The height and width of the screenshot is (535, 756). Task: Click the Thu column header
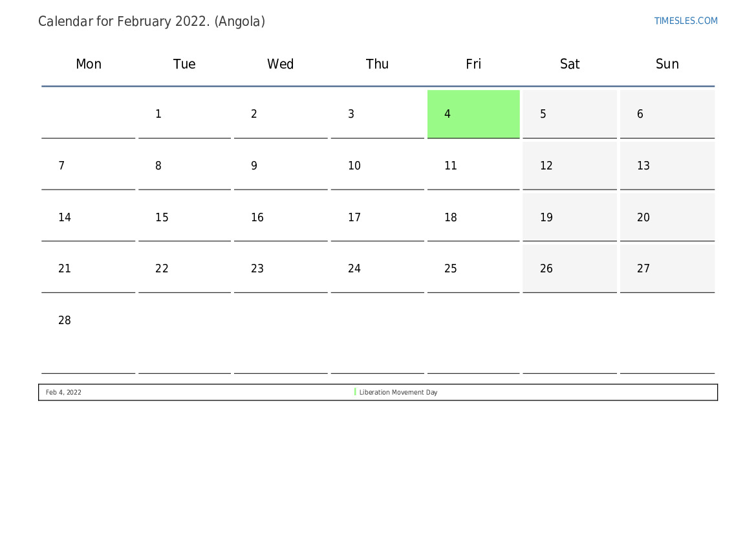377,63
